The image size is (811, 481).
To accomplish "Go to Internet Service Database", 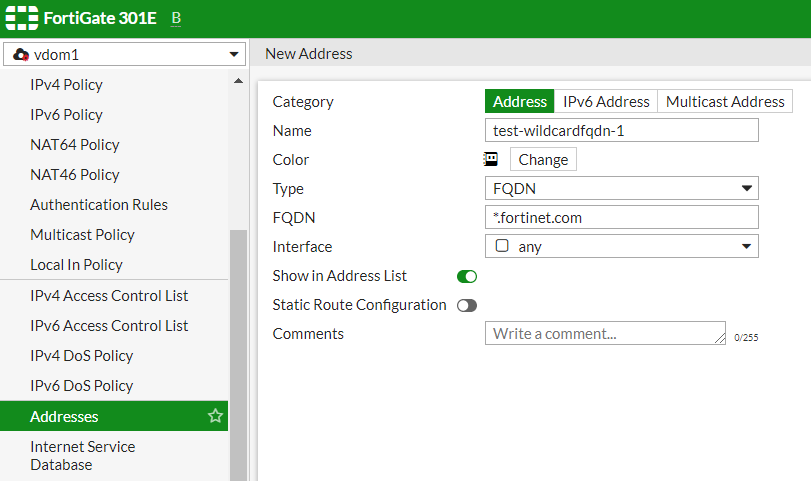I will click(82, 456).
